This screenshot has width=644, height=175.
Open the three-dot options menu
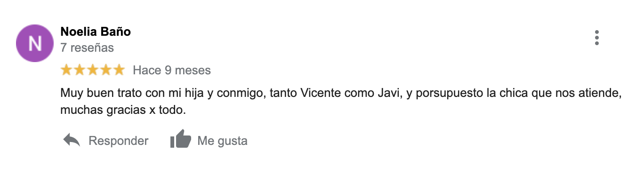596,38
